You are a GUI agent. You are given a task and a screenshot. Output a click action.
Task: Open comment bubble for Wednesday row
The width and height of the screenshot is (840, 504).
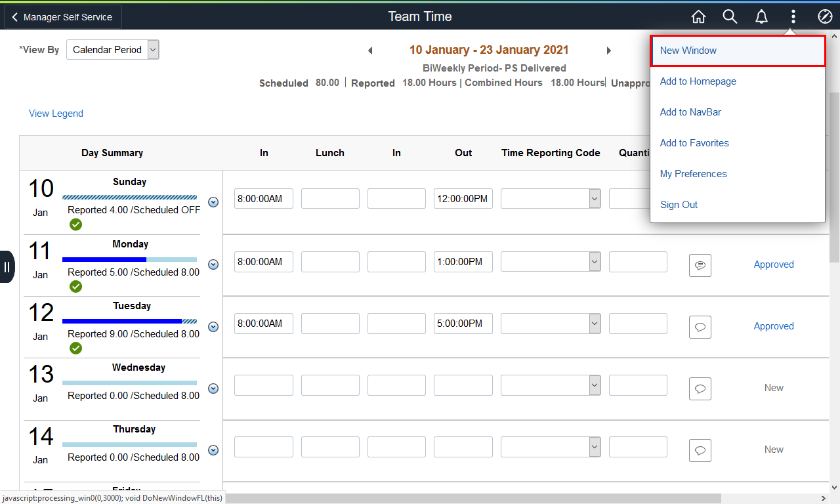pos(700,388)
